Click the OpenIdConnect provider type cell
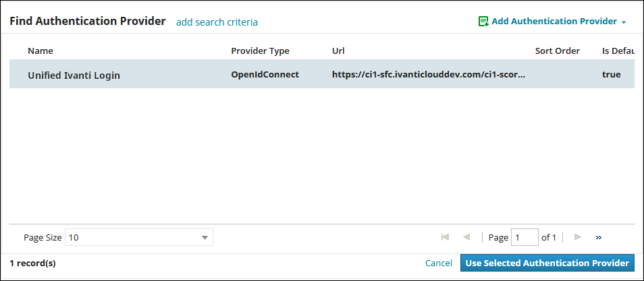The image size is (644, 281). click(x=265, y=75)
